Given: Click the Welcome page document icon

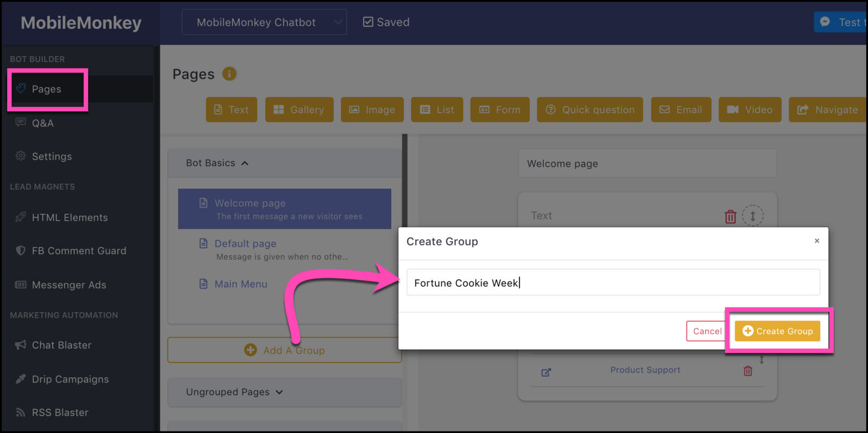Looking at the screenshot, I should pos(204,203).
